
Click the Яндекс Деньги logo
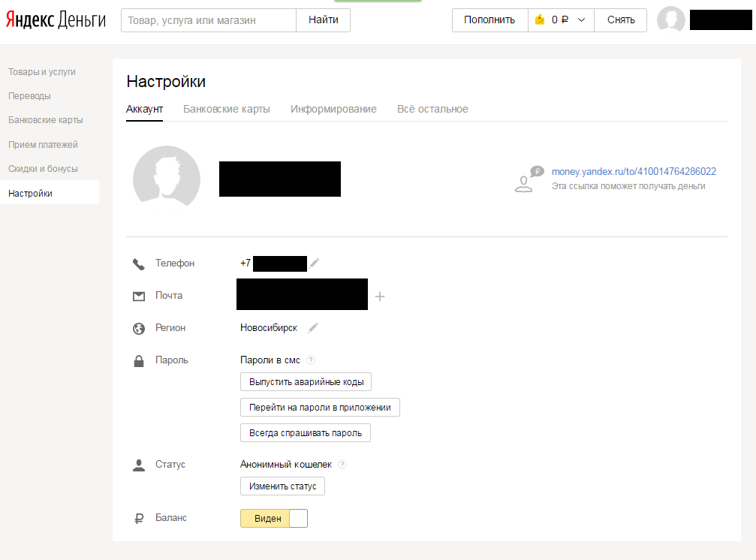56,20
